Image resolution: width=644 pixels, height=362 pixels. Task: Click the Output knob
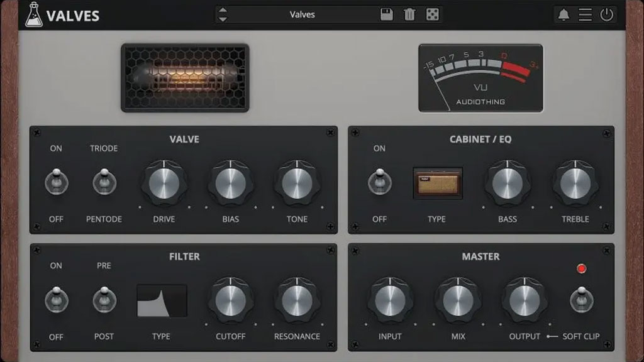coord(525,300)
